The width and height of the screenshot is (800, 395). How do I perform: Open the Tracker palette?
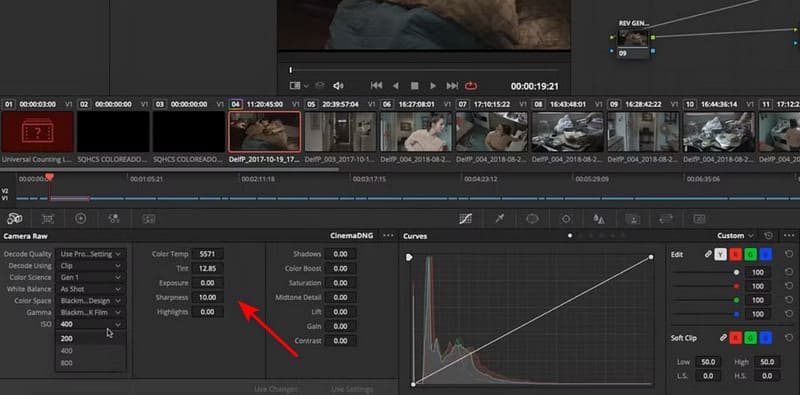[x=566, y=219]
